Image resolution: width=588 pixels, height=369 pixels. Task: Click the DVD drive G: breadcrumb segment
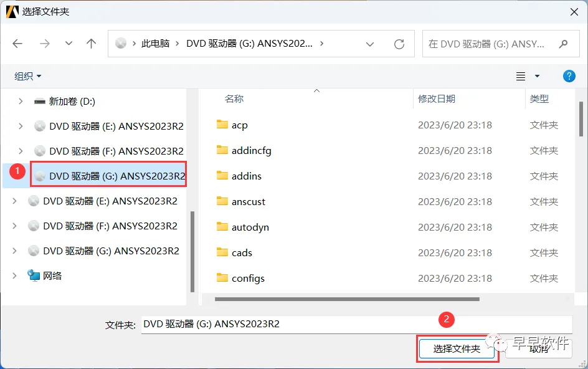click(x=249, y=44)
